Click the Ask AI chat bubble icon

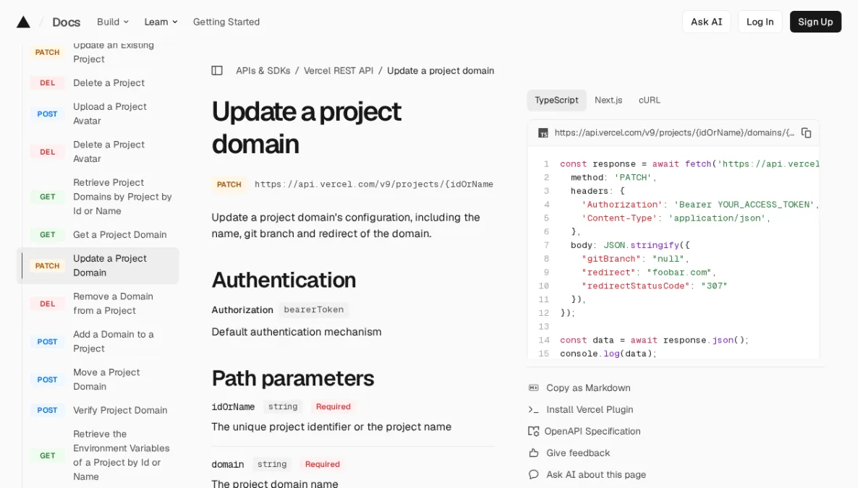(534, 475)
